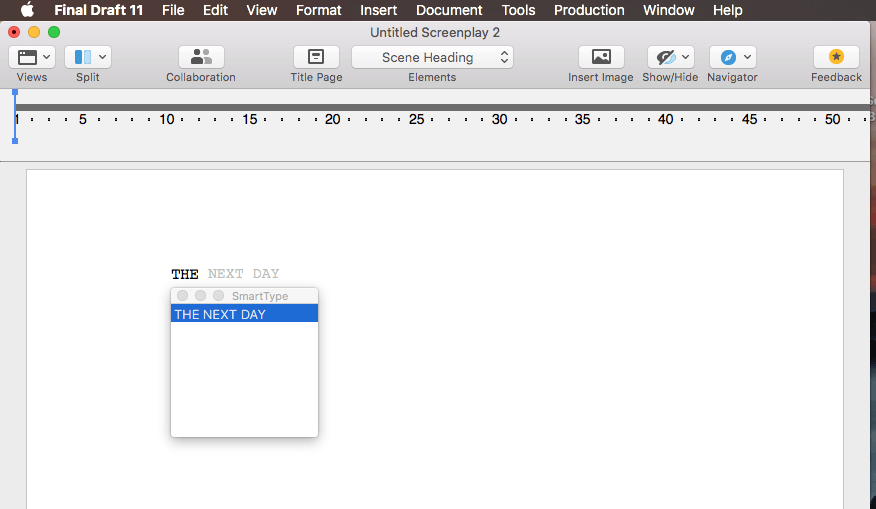Expand the Show/Hide dropdown arrow
The width and height of the screenshot is (876, 509).
tap(685, 57)
